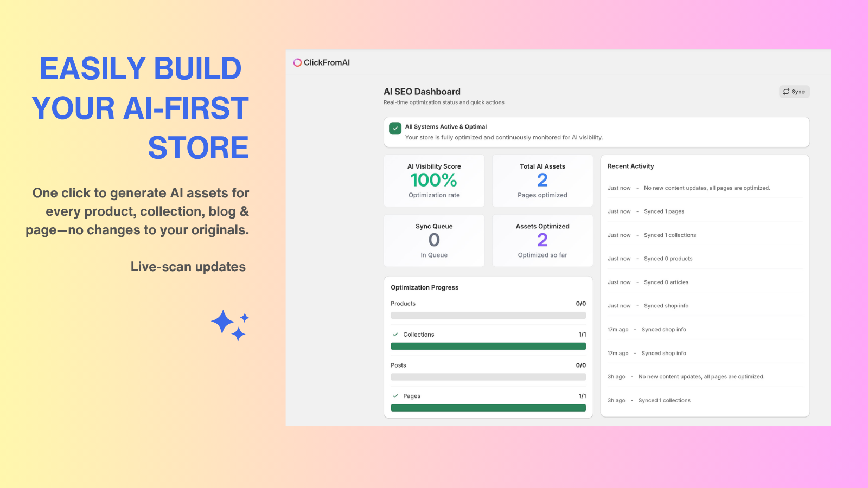Select the AI SEO Dashboard heading
The image size is (868, 488).
point(421,91)
